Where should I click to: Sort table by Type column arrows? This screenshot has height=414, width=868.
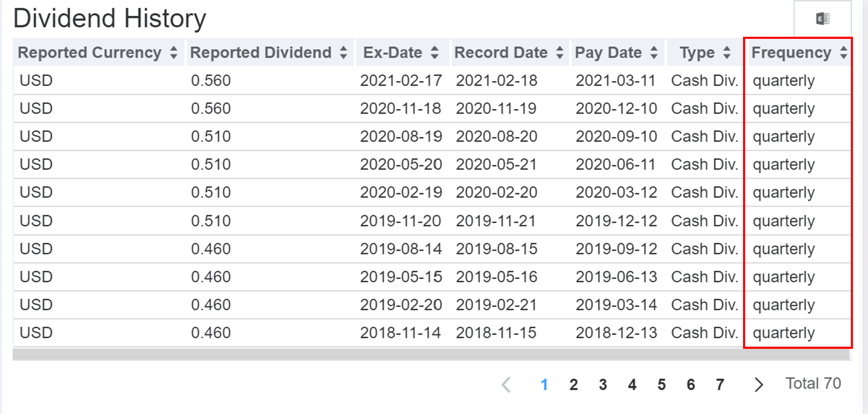tap(727, 53)
